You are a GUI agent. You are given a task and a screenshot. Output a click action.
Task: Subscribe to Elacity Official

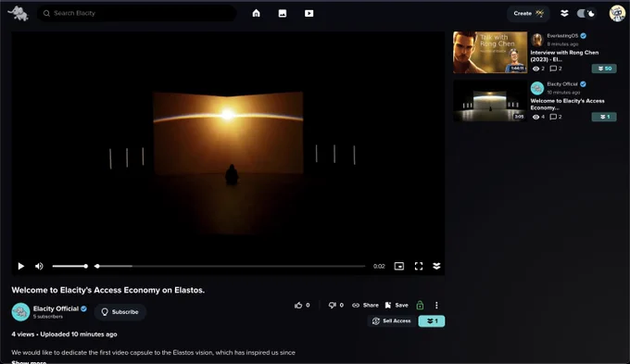point(120,312)
